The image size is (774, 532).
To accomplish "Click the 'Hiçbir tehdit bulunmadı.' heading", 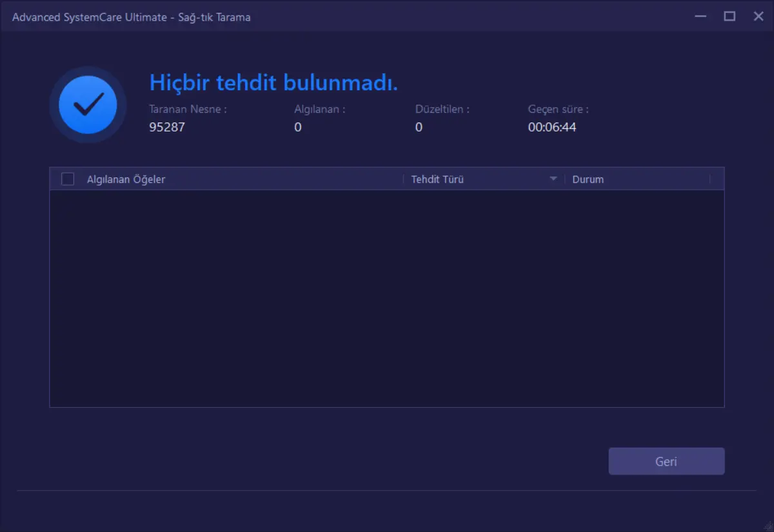I will (273, 83).
